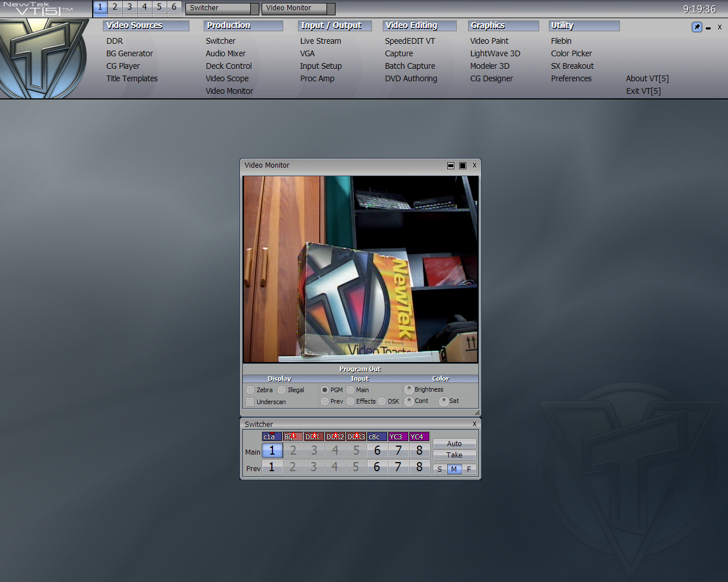This screenshot has height=582, width=728.
Task: Open About VT[5]
Action: pos(647,78)
